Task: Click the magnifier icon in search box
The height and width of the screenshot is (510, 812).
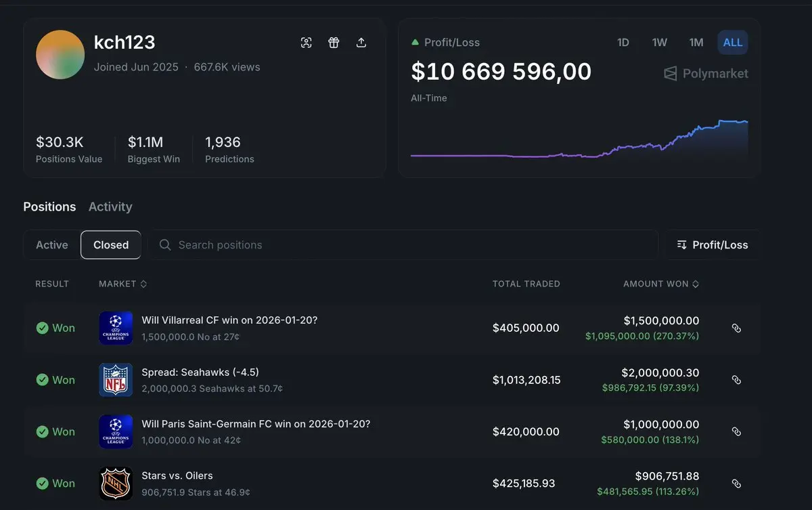Action: [x=164, y=245]
